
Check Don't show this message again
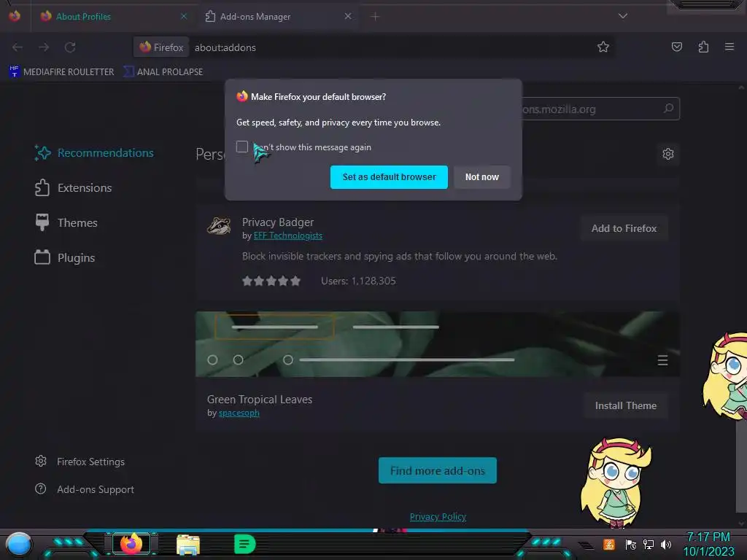(242, 147)
